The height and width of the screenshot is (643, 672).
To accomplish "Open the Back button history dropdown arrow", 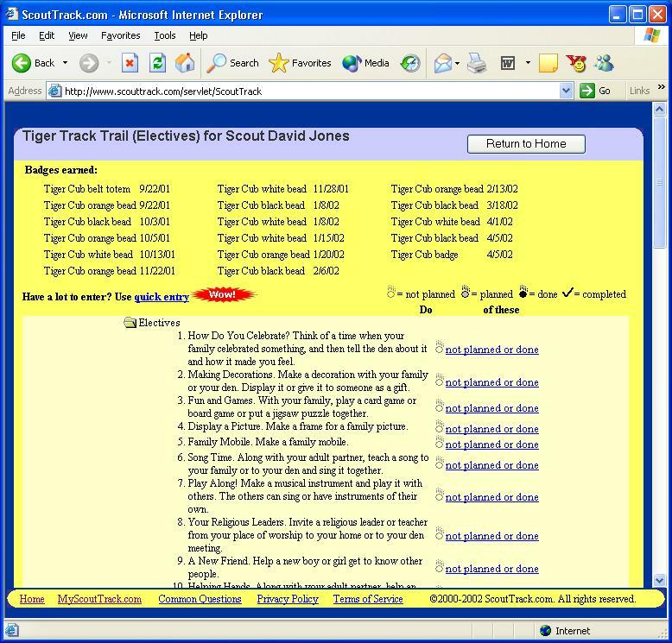I will [65, 63].
